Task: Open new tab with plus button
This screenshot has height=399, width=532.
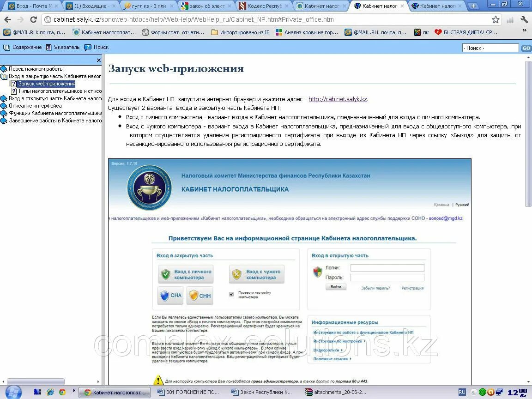Action: pyautogui.click(x=473, y=6)
